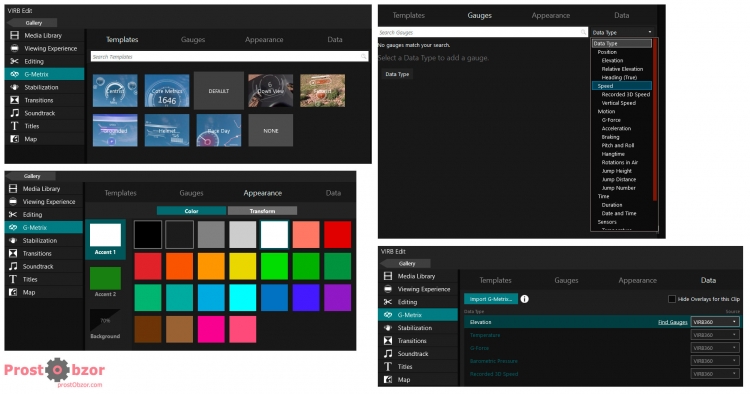This screenshot has width=750, height=394.
Task: Expand VIRB360 source dropdown for G-Force row
Action: (715, 348)
